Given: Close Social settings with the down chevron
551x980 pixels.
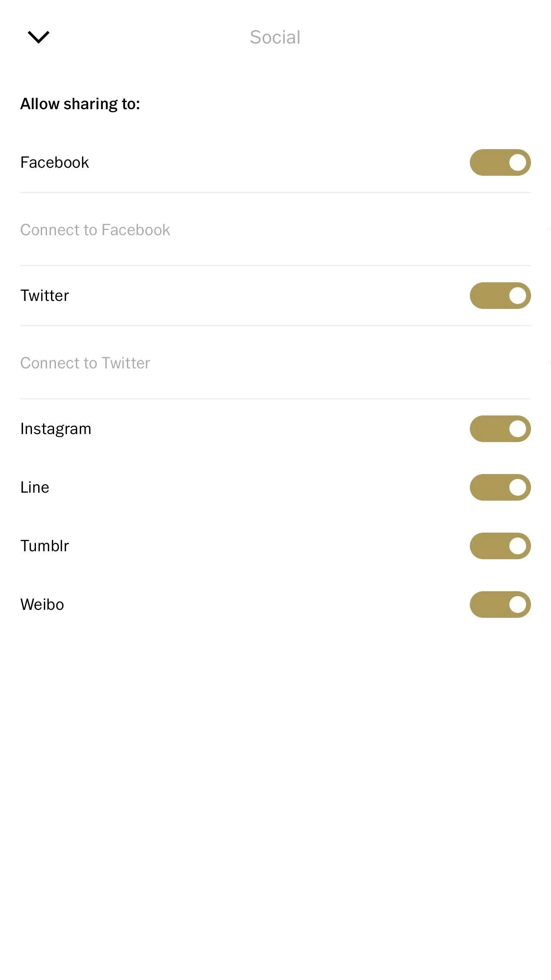Looking at the screenshot, I should click(x=39, y=37).
